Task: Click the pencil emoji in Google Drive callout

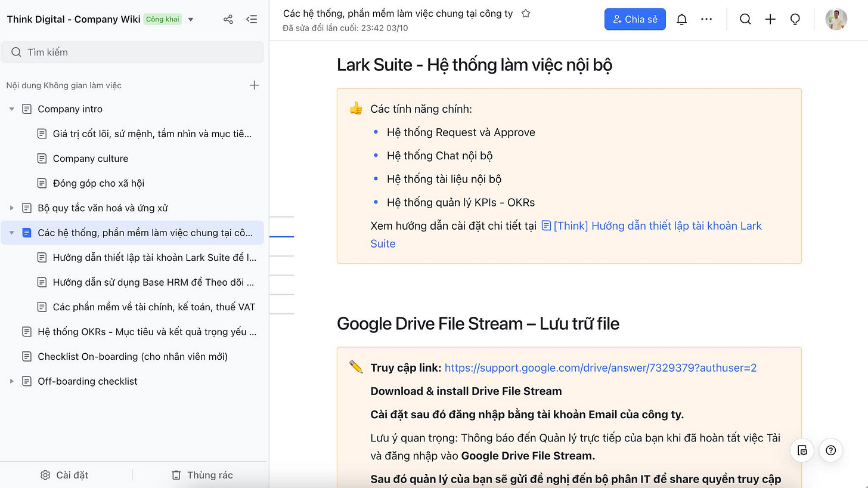Action: (x=356, y=367)
